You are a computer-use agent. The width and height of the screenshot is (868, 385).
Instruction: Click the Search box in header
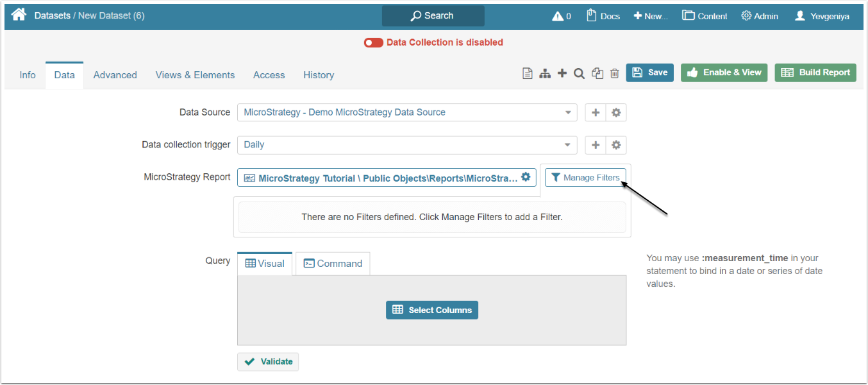pos(433,16)
